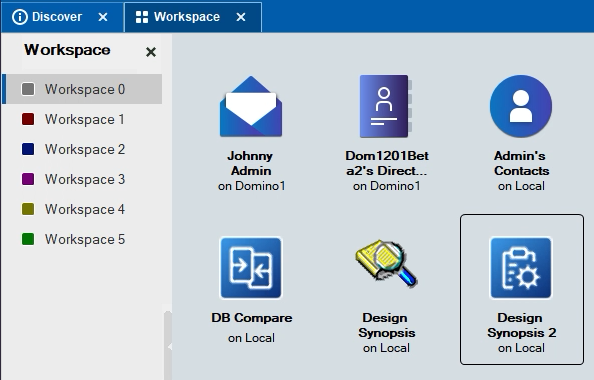This screenshot has width=594, height=380.
Task: Close the Workspace side panel
Action: tap(151, 52)
